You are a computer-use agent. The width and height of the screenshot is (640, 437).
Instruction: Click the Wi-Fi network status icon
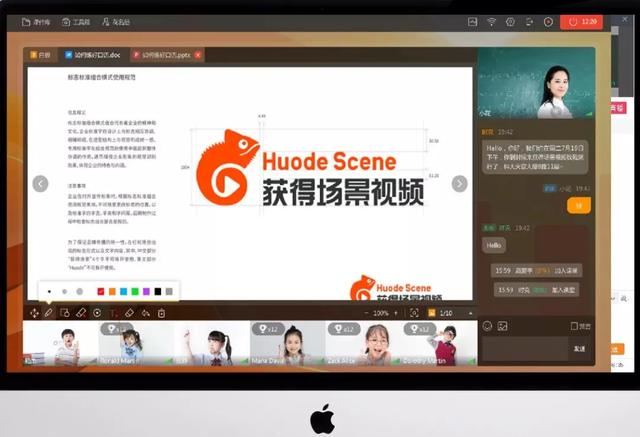click(x=491, y=22)
